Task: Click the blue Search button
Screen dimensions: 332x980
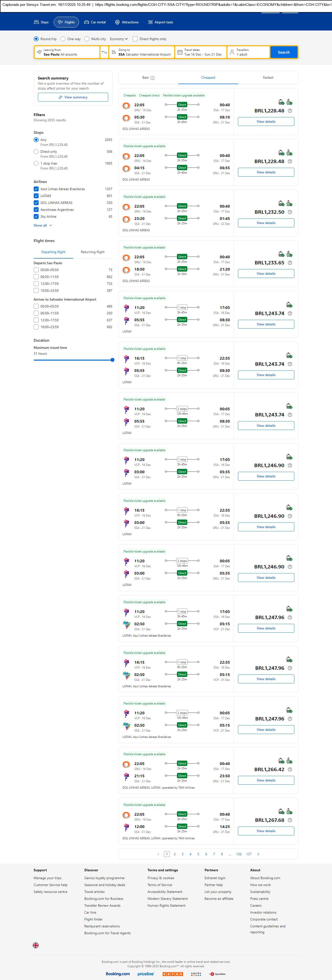Action: coord(284,52)
